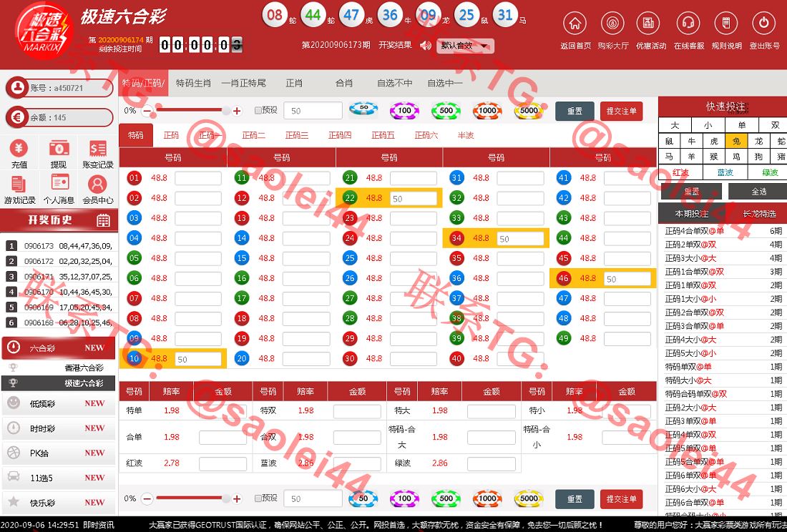Open the 默认音效 sound dropdown

click(466, 46)
